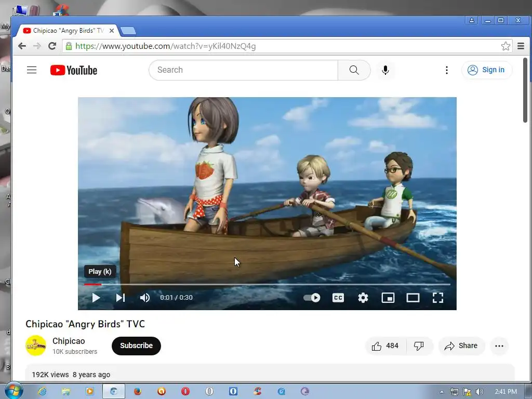
Task: Click the URL address bar
Action: pyautogui.click(x=287, y=46)
